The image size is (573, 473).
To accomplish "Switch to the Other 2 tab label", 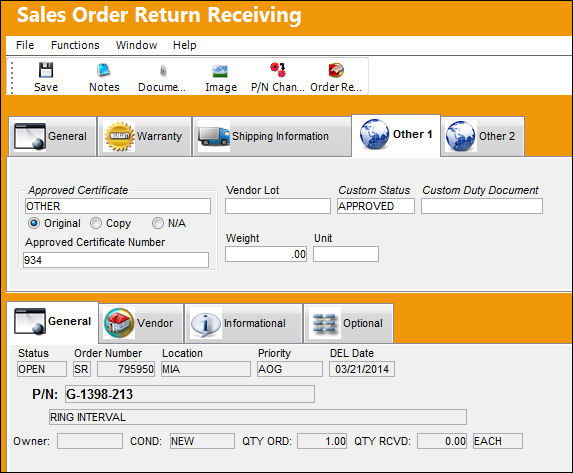I will (x=497, y=136).
